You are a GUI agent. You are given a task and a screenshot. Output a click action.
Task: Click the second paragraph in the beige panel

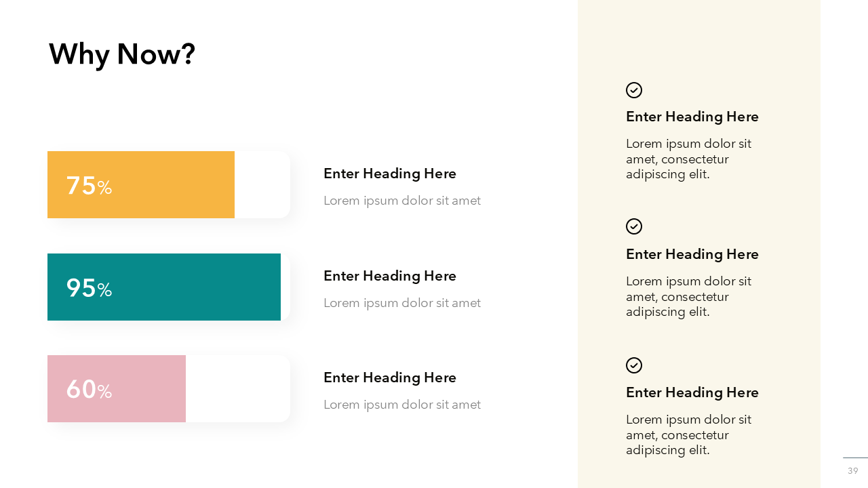[x=688, y=296]
